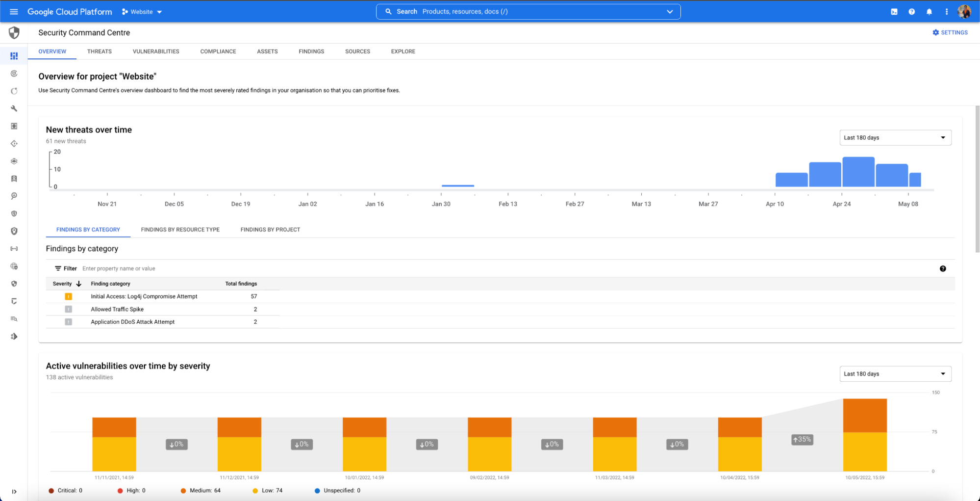Click the 57 total findings value
The width and height of the screenshot is (980, 501).
click(253, 296)
